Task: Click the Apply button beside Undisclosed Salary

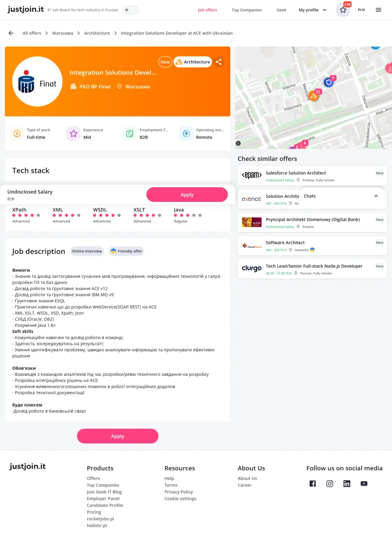Action: pos(187,195)
